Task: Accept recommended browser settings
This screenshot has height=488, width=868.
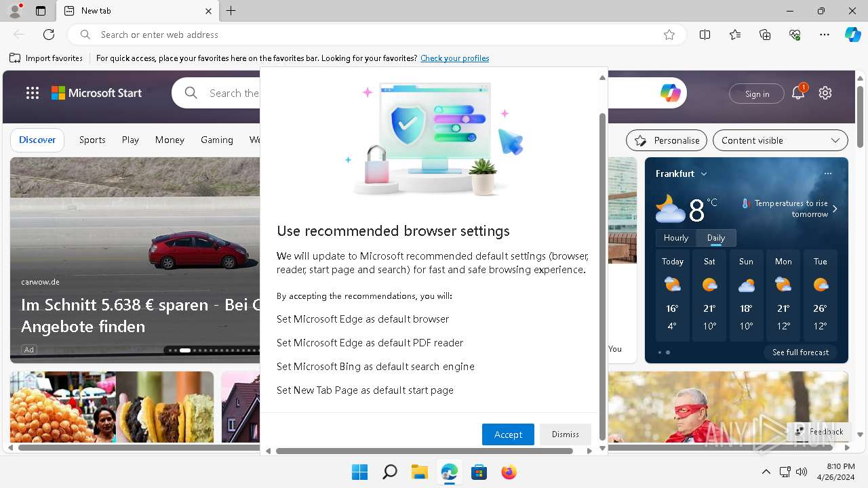Action: tap(508, 434)
